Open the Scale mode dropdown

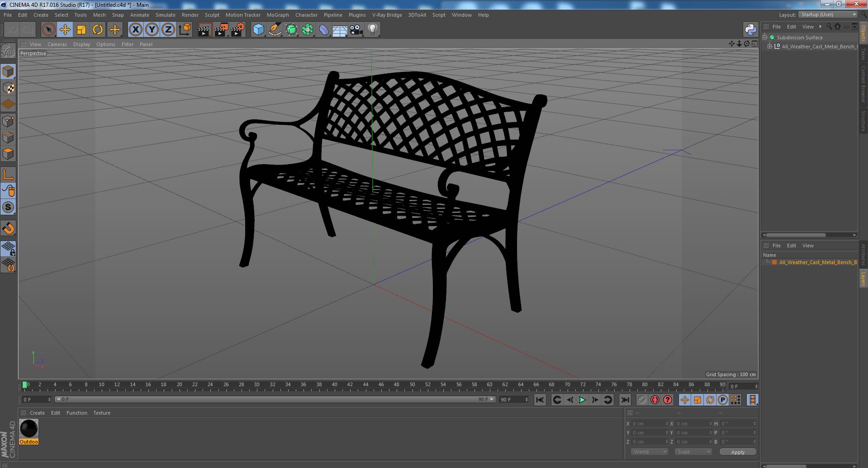[x=693, y=452]
